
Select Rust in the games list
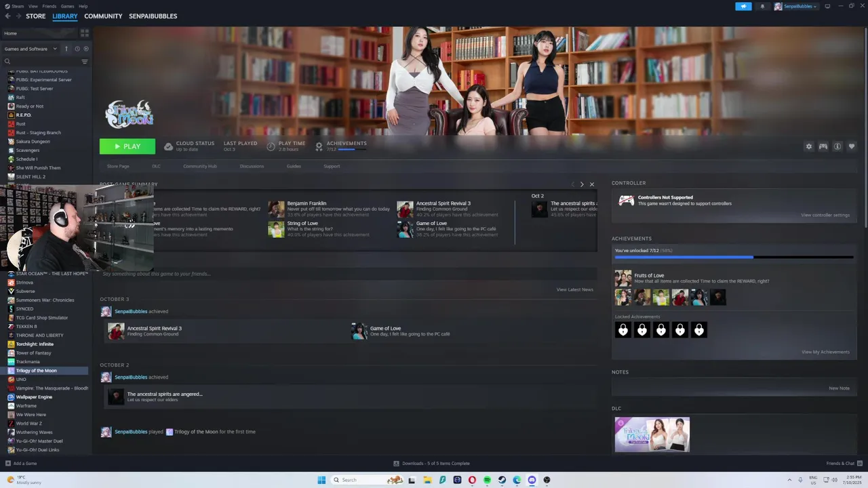coord(21,124)
